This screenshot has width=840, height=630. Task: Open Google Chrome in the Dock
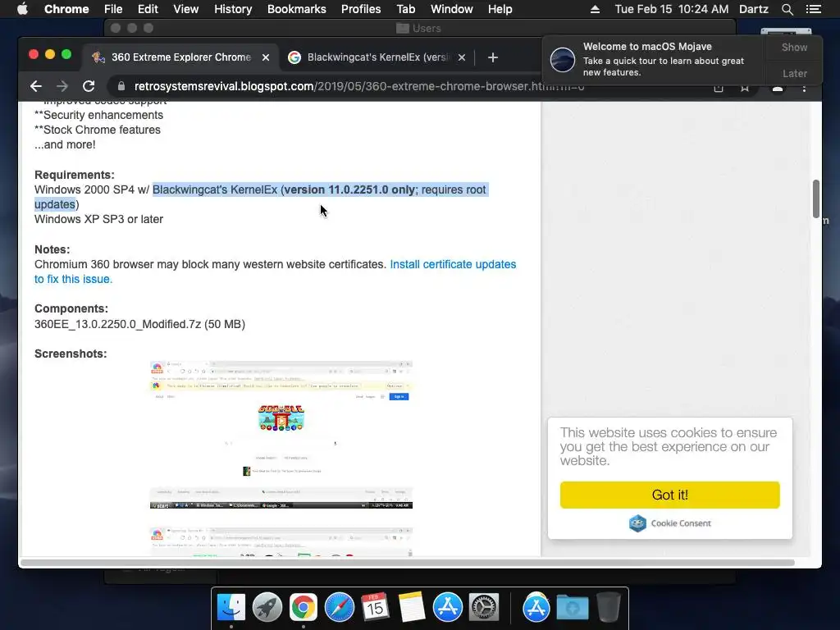304,608
